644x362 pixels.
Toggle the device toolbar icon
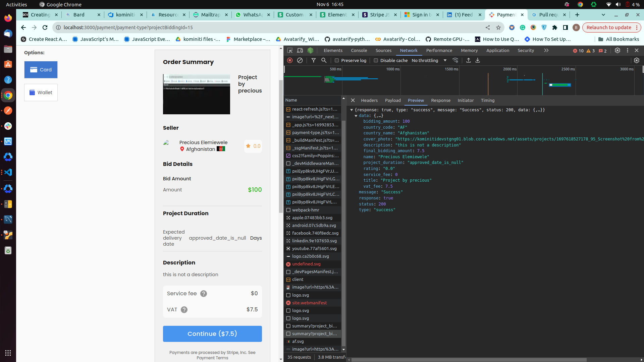300,50
